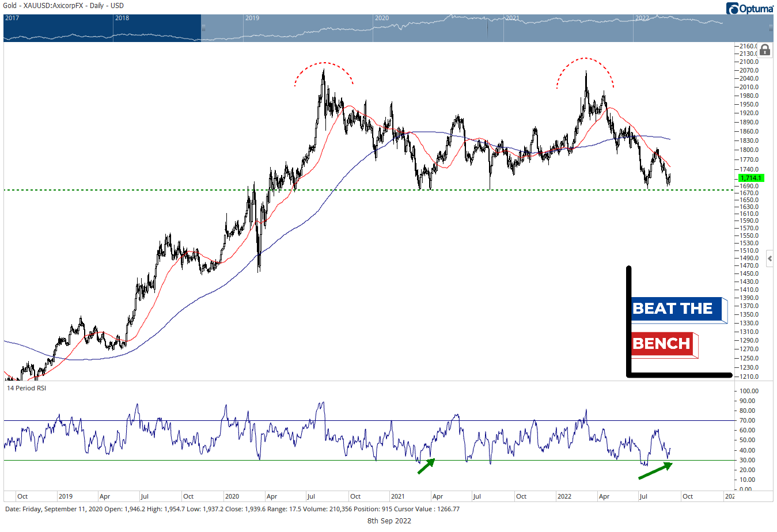Image resolution: width=777 pixels, height=532 pixels.
Task: Click the 100.00 value on RSI scale
Action: (x=749, y=391)
